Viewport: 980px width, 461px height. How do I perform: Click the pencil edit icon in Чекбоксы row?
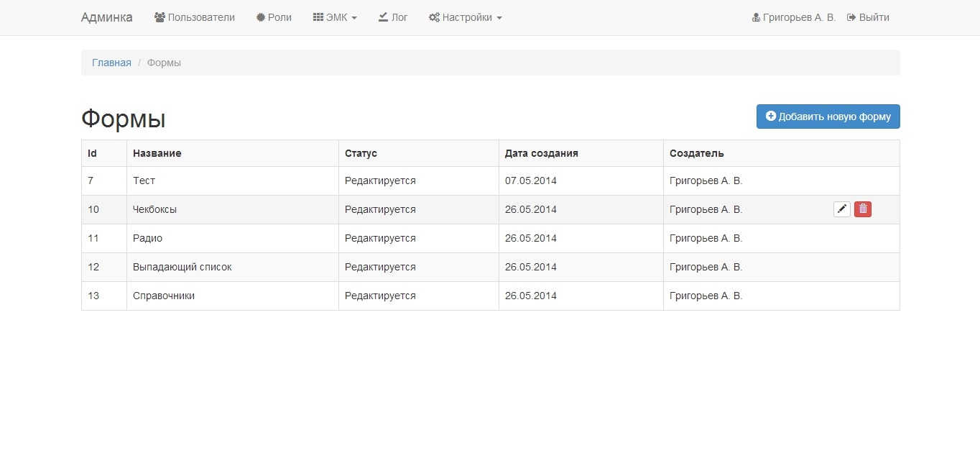click(x=842, y=209)
